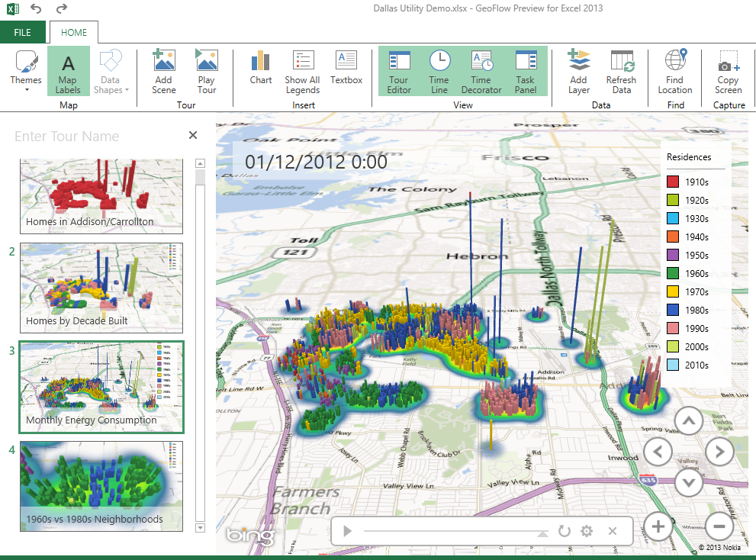Click the 1920s legend swatch
756x560 pixels.
pos(673,200)
